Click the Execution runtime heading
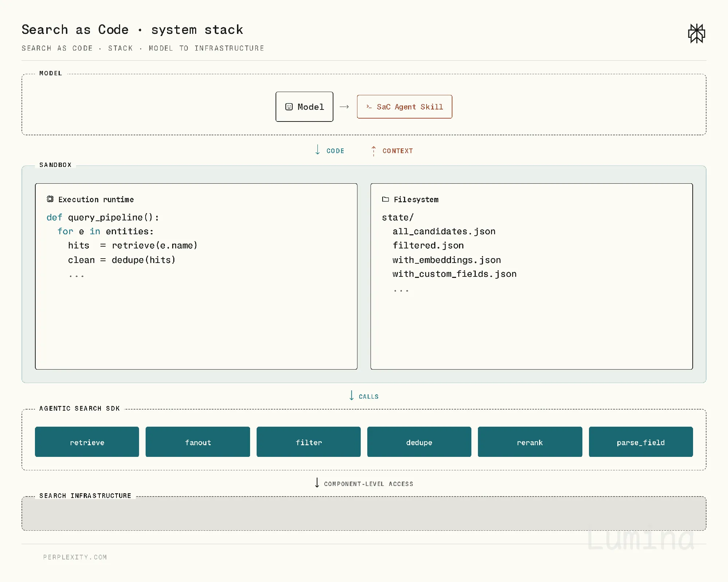The width and height of the screenshot is (728, 582). (96, 199)
